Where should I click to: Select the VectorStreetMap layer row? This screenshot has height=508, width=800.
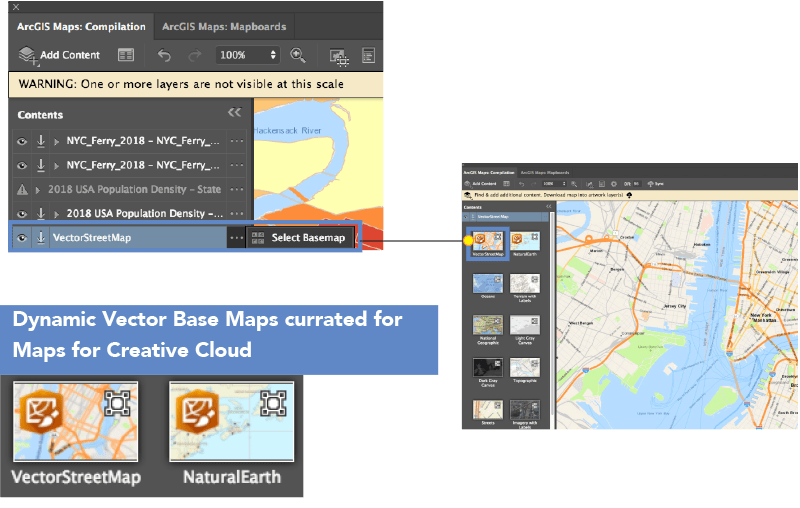[119, 238]
